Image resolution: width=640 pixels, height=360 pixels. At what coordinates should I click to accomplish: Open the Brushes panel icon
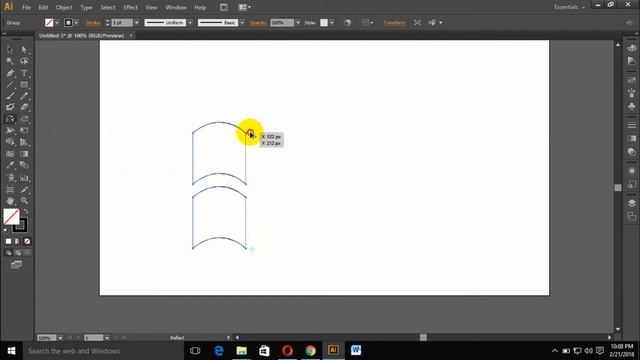click(631, 93)
